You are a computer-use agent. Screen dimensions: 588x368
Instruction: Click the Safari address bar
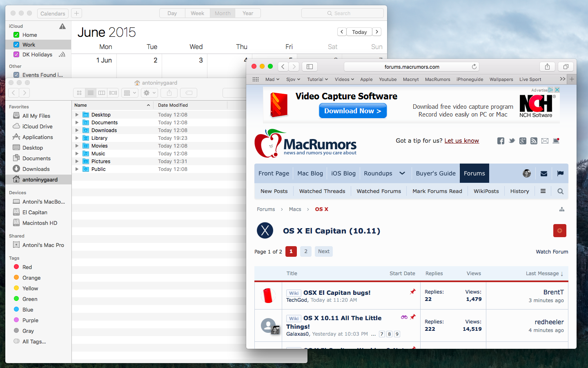pos(412,67)
